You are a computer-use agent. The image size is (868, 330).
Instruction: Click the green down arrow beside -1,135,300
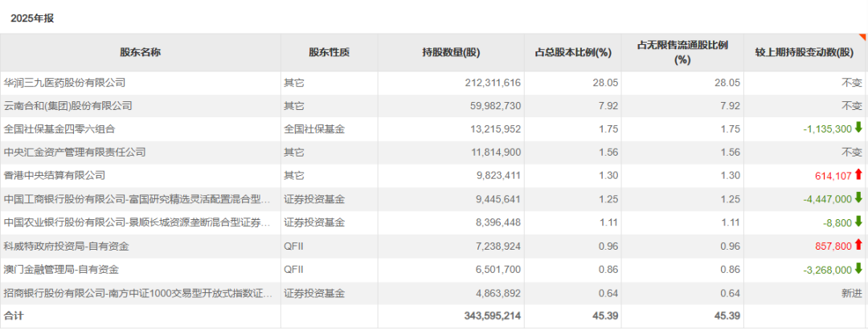[x=858, y=128]
